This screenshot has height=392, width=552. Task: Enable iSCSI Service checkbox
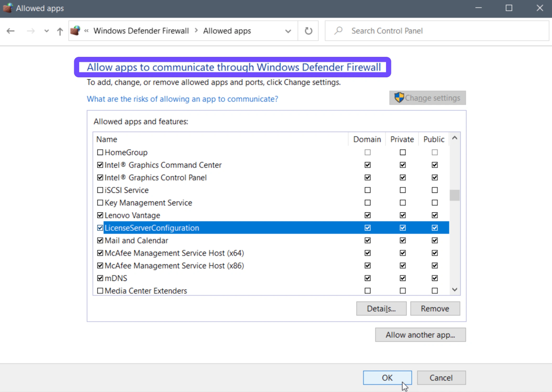100,190
